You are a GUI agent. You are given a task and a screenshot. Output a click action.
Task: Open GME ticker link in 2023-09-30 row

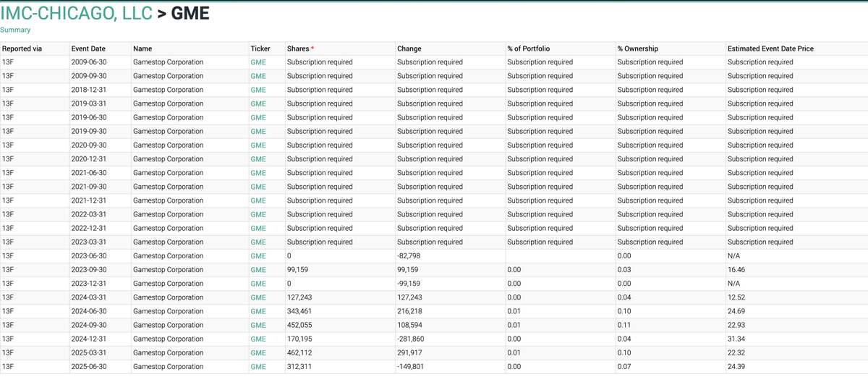coord(258,270)
